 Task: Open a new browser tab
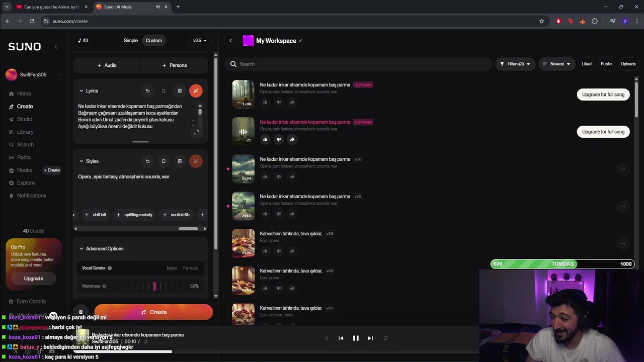(x=178, y=7)
